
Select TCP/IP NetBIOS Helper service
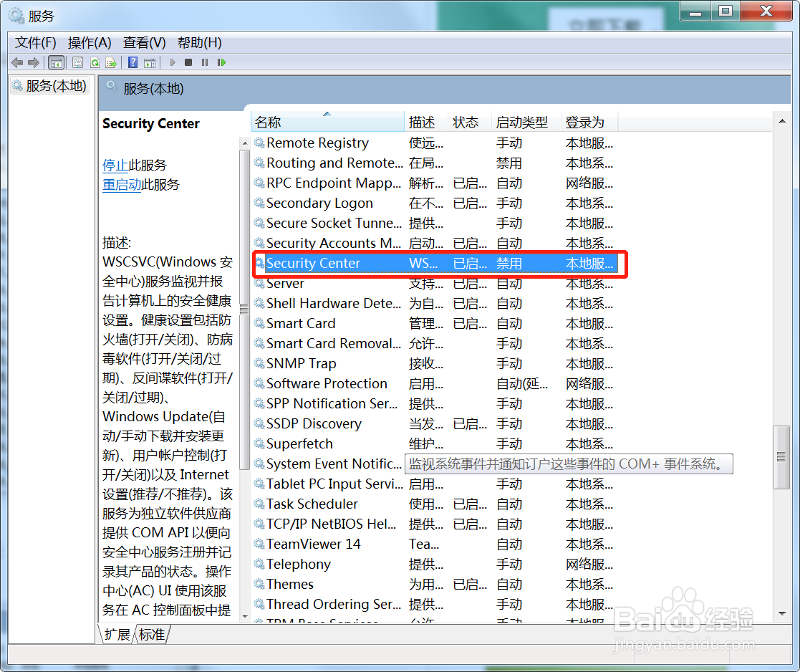click(x=436, y=524)
